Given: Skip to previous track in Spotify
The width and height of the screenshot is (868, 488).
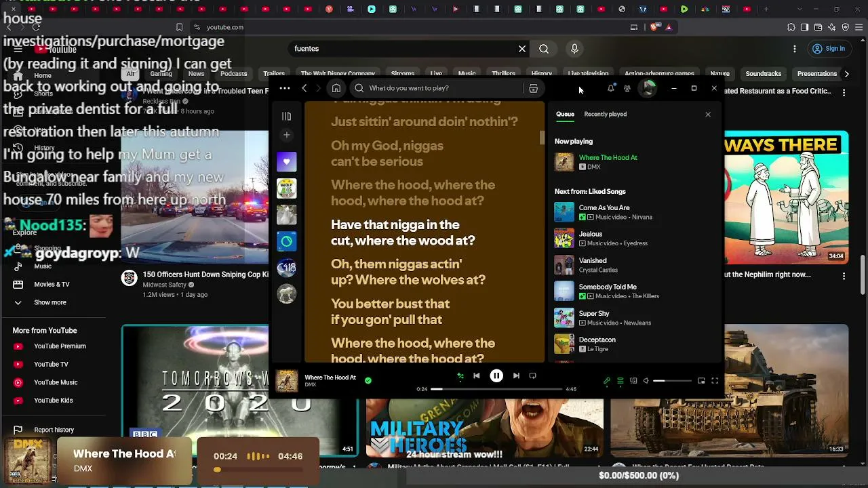Looking at the screenshot, I should (477, 375).
